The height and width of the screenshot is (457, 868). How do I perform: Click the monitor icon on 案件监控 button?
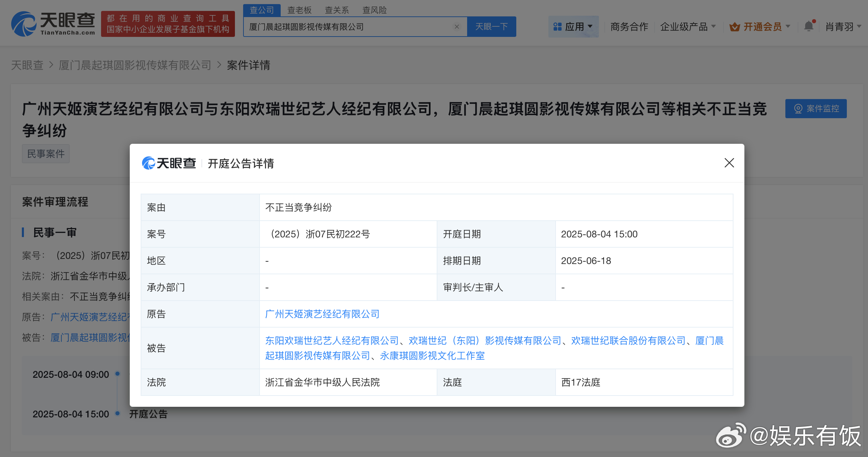click(x=798, y=109)
